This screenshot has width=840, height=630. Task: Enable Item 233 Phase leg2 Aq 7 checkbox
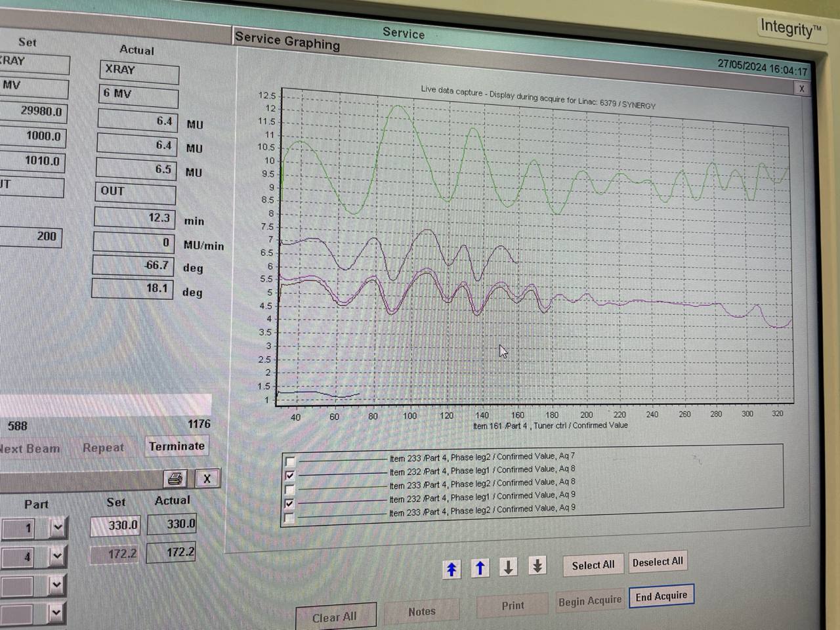pos(291,461)
